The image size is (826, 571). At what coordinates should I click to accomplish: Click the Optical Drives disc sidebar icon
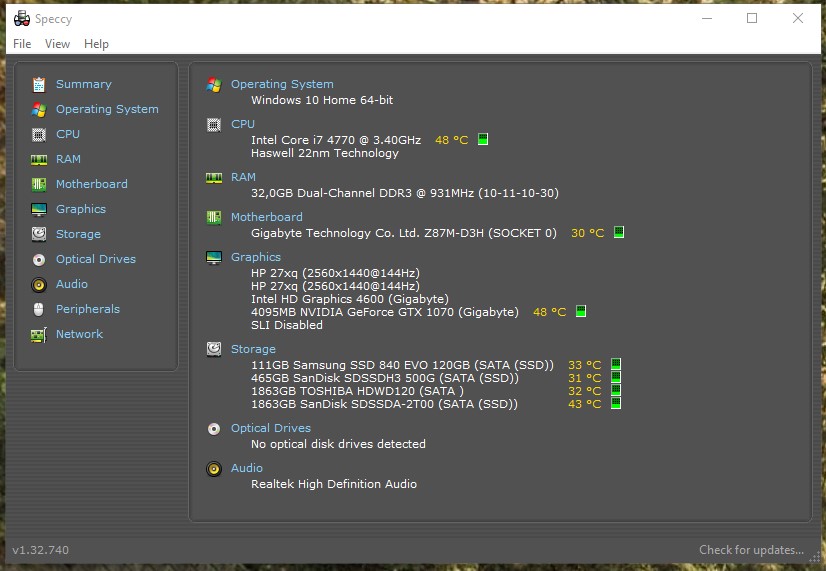point(38,260)
